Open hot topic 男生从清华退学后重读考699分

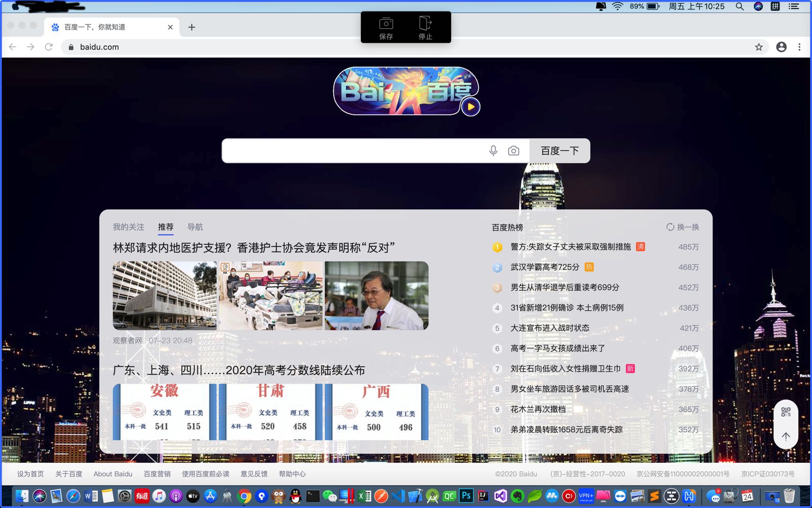tap(565, 287)
